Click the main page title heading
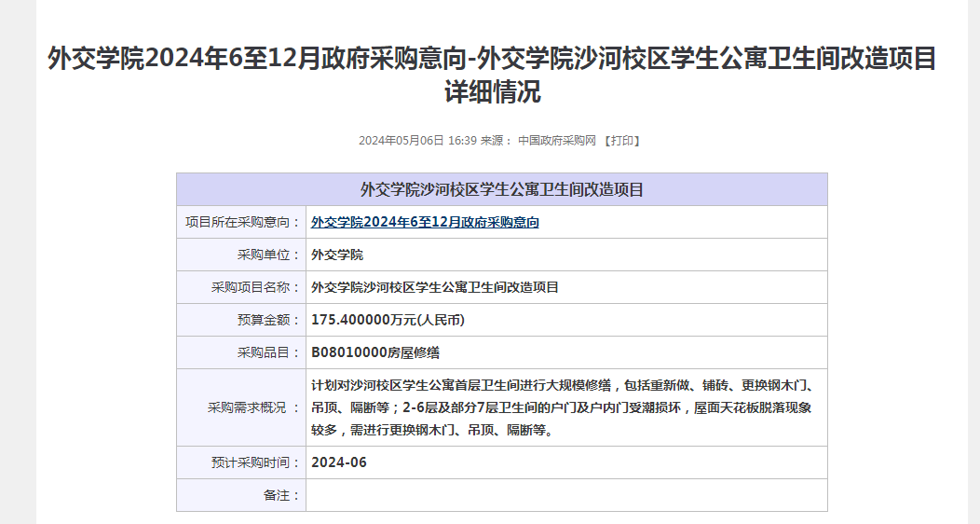Screen dimensions: 980x524 pos(491,75)
